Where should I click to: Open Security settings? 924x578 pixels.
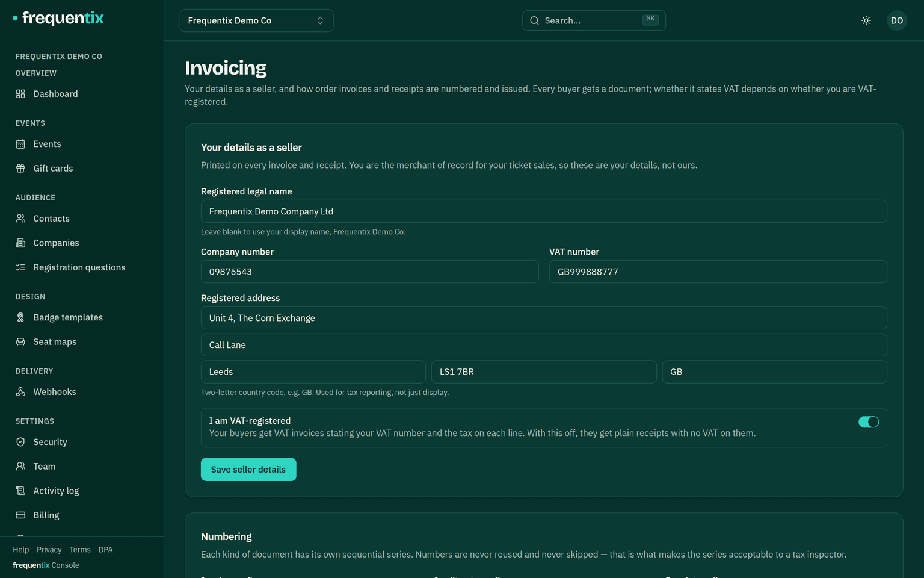pos(82,442)
